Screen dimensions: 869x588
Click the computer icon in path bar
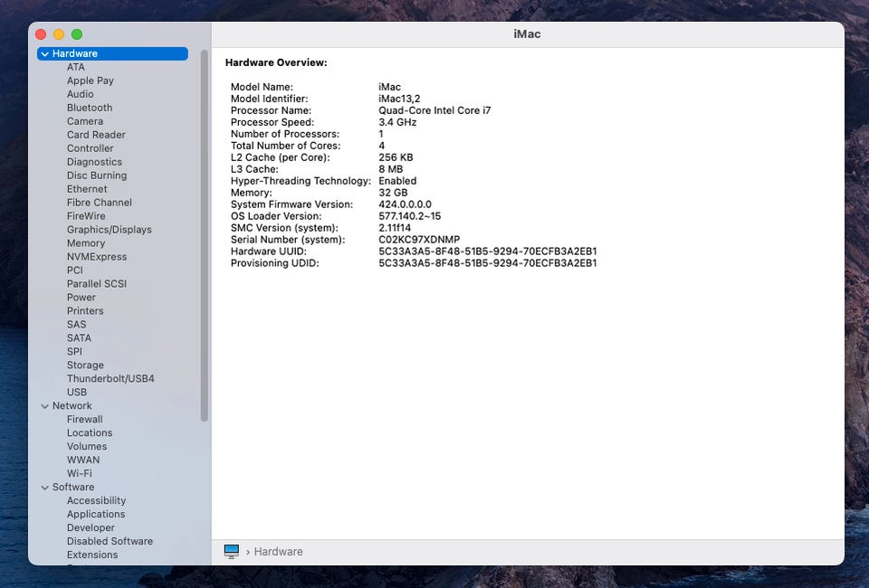click(x=232, y=552)
